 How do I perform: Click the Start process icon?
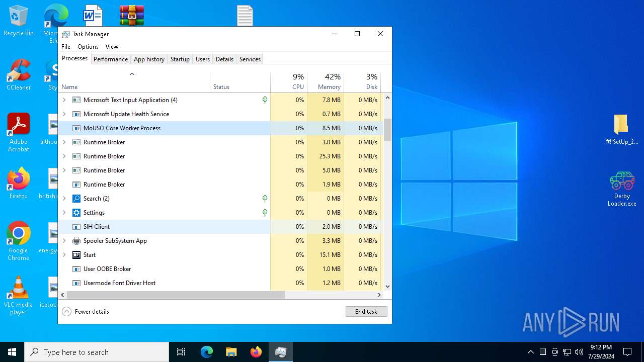76,255
